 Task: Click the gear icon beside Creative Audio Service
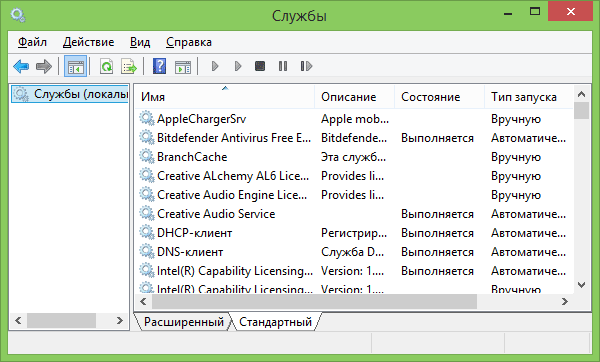pyautogui.click(x=147, y=213)
